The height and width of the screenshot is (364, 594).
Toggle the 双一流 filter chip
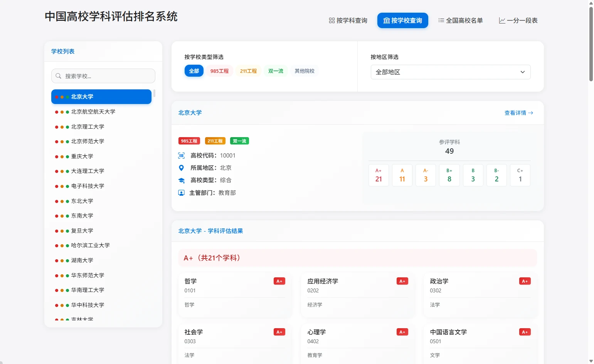pyautogui.click(x=276, y=71)
